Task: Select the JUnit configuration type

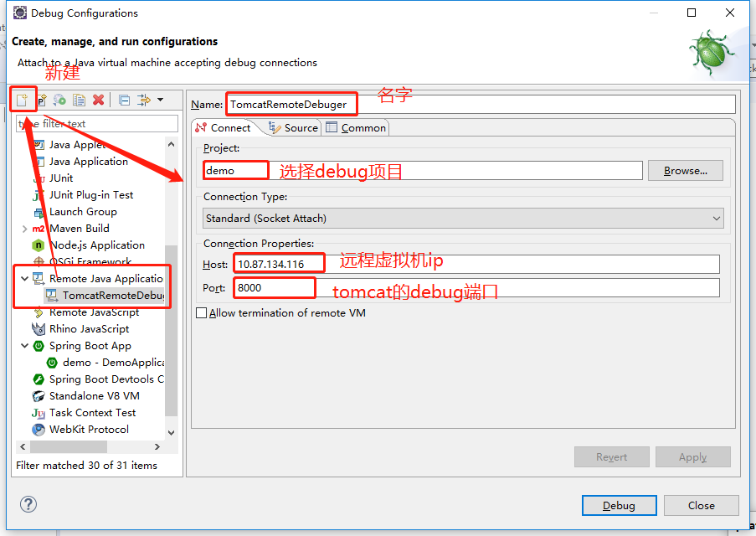Action: pyautogui.click(x=61, y=178)
